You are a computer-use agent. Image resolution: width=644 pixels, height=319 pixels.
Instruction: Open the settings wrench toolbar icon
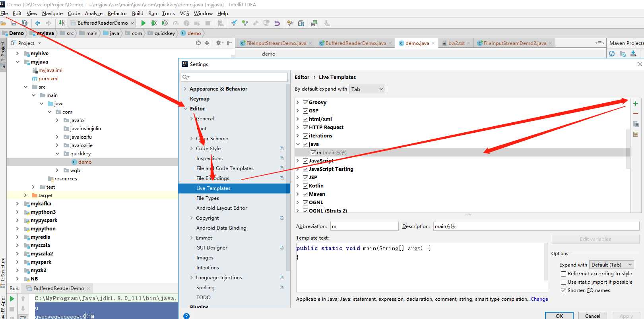pos(290,23)
